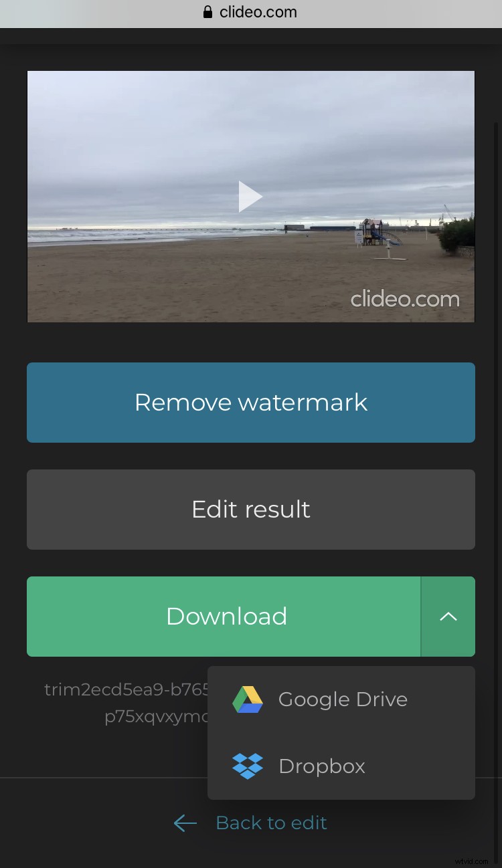Click the clideo.com address bar
502x868 pixels.
pyautogui.click(x=258, y=11)
